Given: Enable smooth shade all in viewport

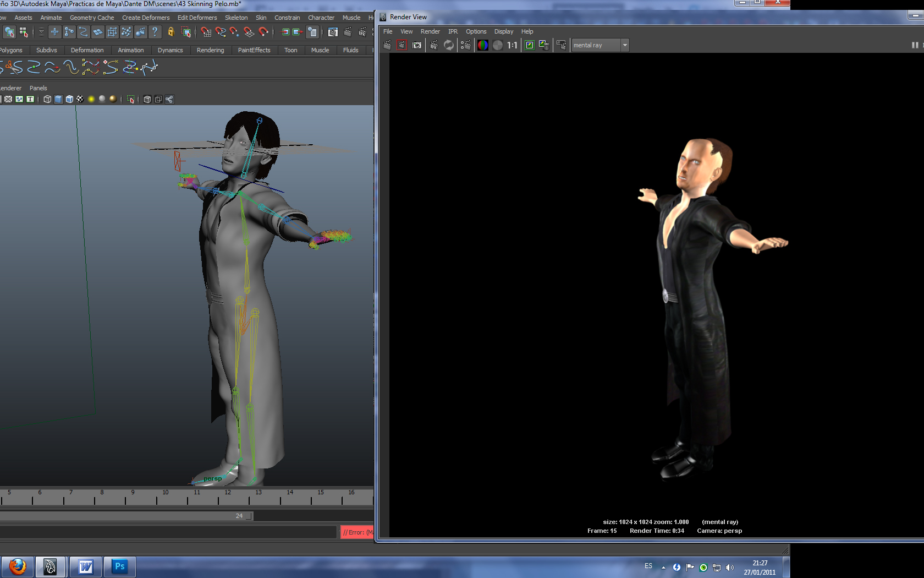Looking at the screenshot, I should click(58, 99).
